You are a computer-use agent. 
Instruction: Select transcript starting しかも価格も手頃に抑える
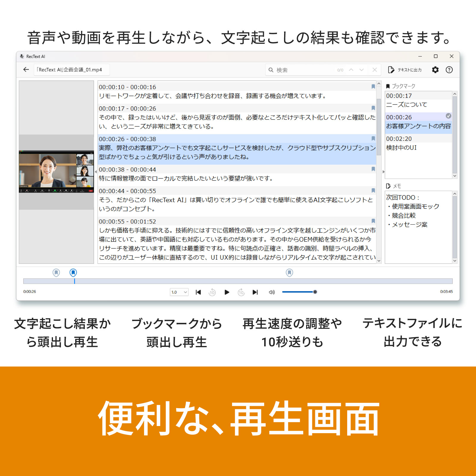pyautogui.click(x=237, y=244)
